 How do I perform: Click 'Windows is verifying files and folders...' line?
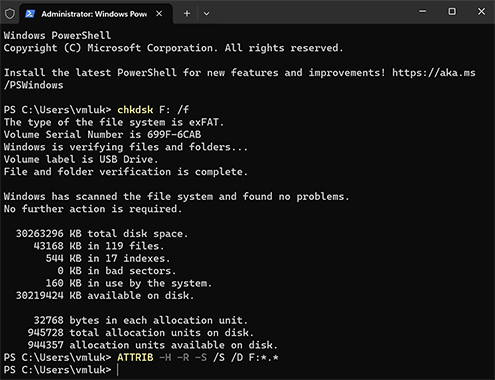tap(126, 147)
